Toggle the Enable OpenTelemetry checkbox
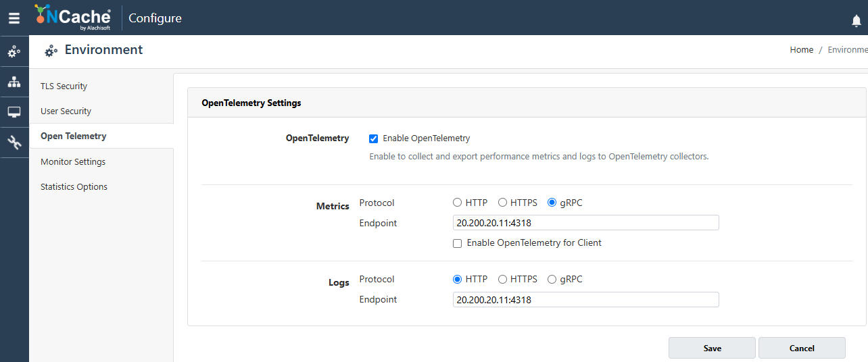 click(373, 138)
